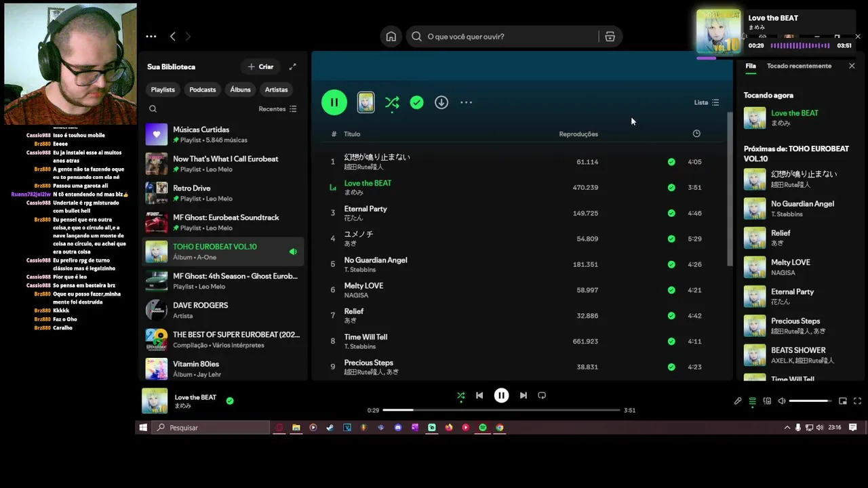Expand the library with the arrows icon
The height and width of the screenshot is (488, 868).
click(292, 66)
